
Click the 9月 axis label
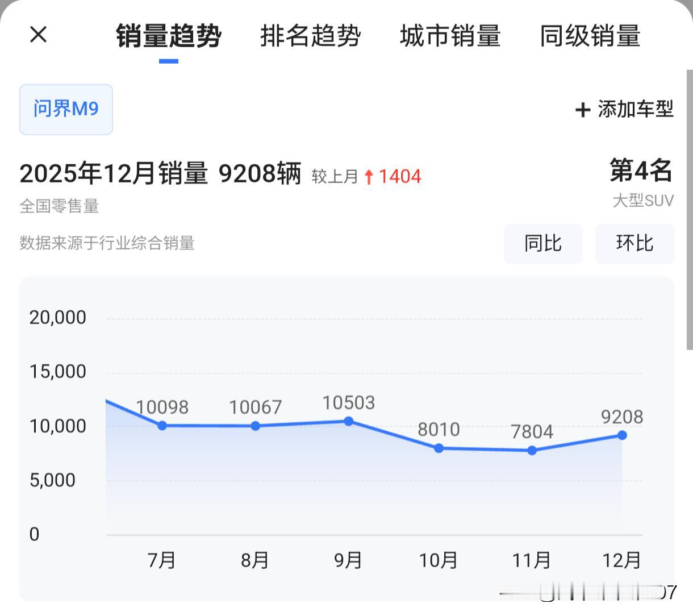click(348, 560)
